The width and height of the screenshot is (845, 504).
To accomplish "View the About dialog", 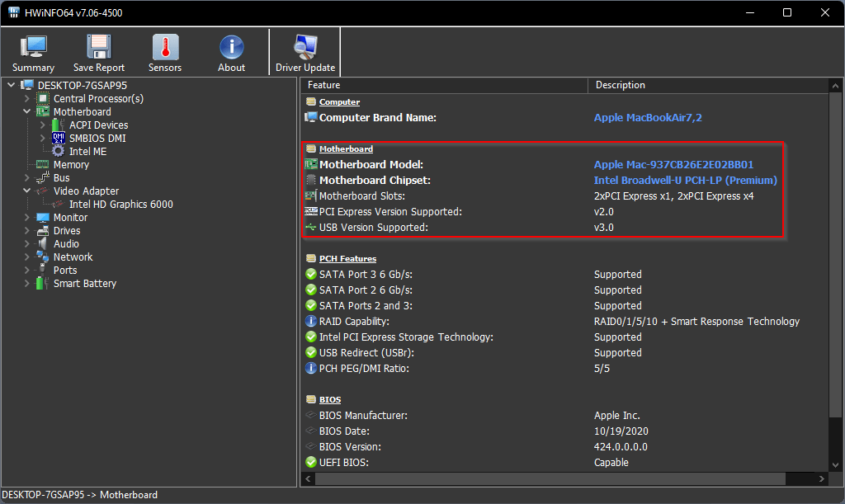I will pos(230,52).
